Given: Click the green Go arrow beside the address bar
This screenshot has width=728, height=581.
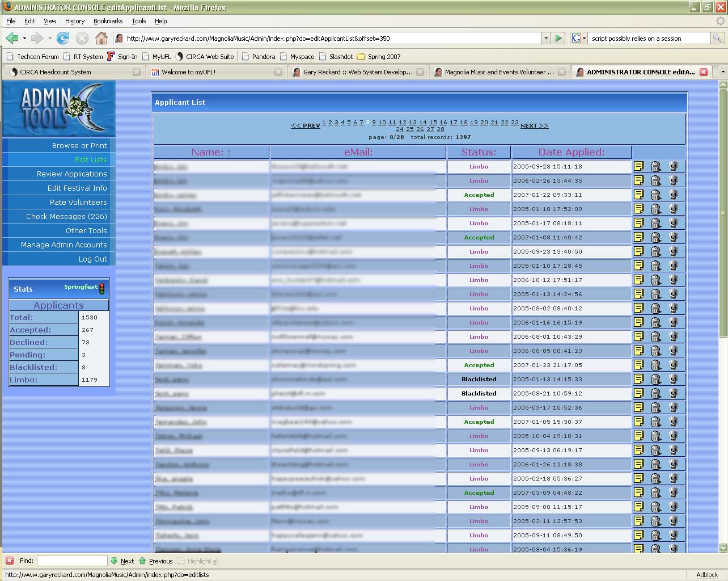Looking at the screenshot, I should 558,38.
